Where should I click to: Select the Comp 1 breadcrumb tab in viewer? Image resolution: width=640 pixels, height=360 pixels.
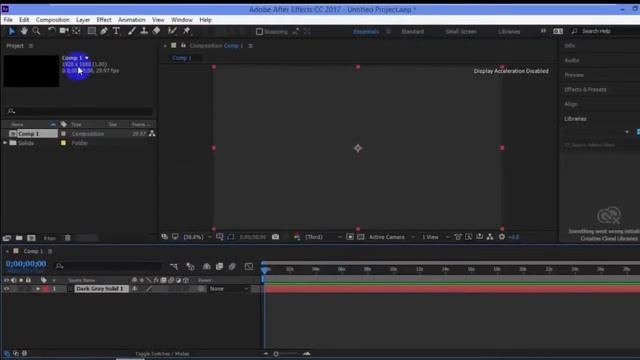(x=182, y=58)
